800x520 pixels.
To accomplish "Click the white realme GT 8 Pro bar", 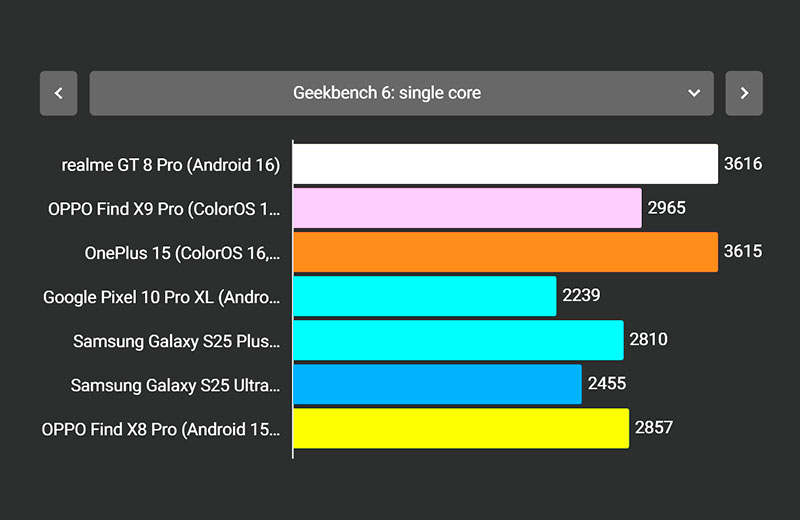I will (x=505, y=164).
